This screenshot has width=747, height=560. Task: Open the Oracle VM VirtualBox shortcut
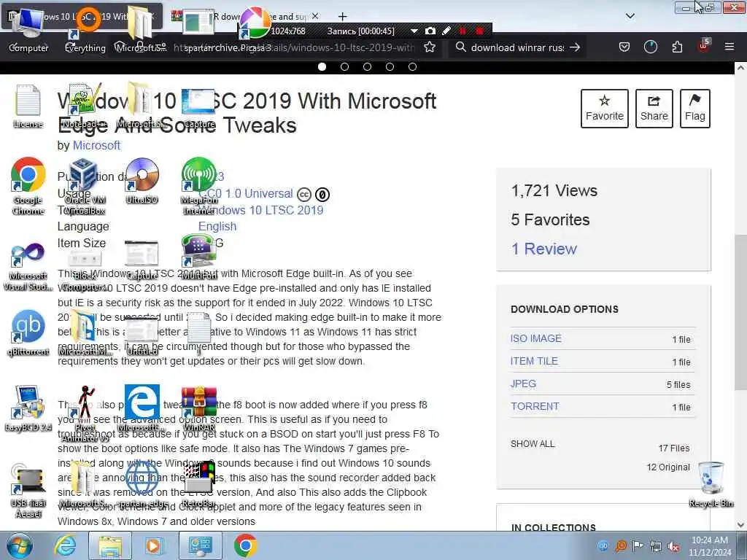pyautogui.click(x=85, y=186)
